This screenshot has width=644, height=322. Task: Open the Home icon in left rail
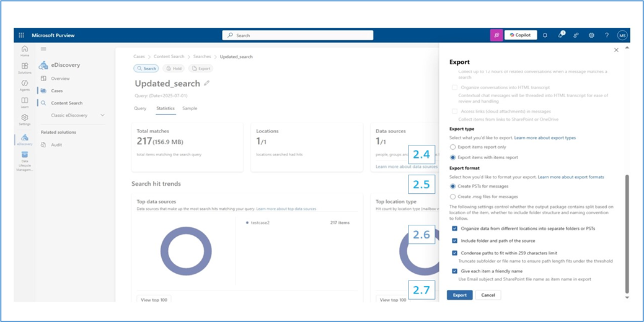pyautogui.click(x=25, y=51)
